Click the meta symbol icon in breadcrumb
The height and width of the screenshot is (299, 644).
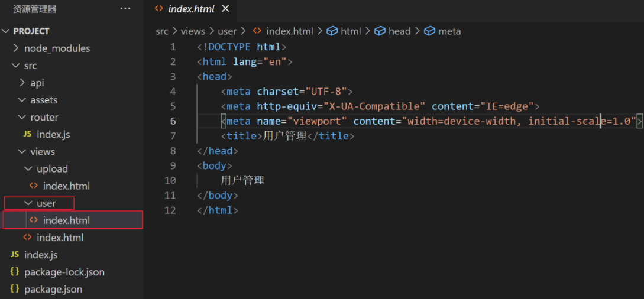(x=429, y=31)
